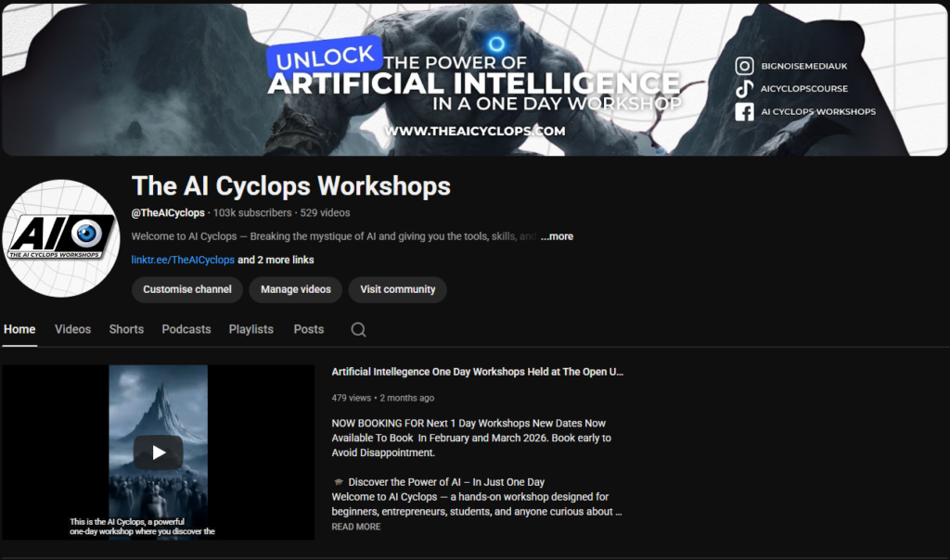Play the featured channel trailer video

coord(158,452)
